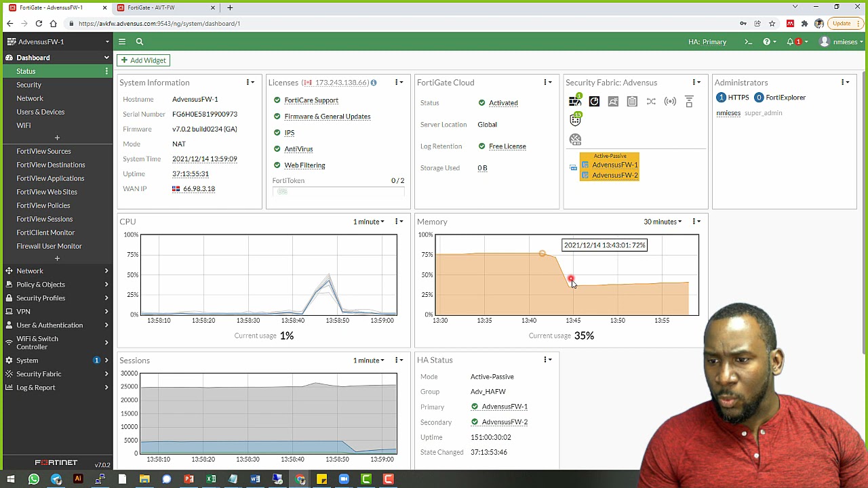The image size is (868, 488).
Task: Expand Log & Report menu section
Action: 57,388
